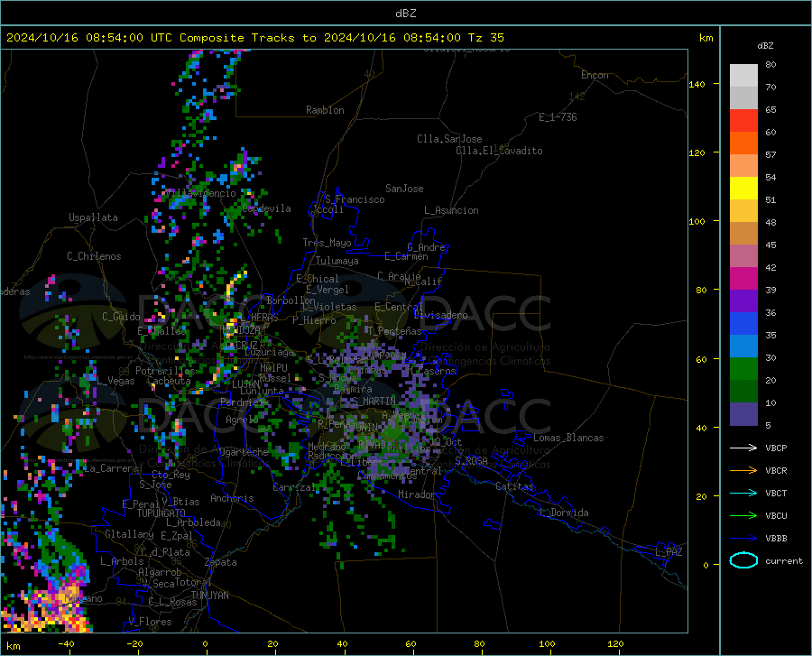Click the 'Anchoris' map label

click(232, 498)
